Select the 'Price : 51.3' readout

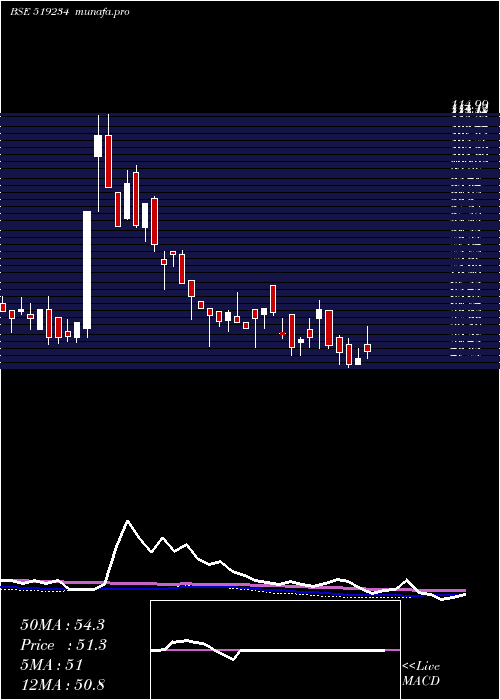[63, 645]
